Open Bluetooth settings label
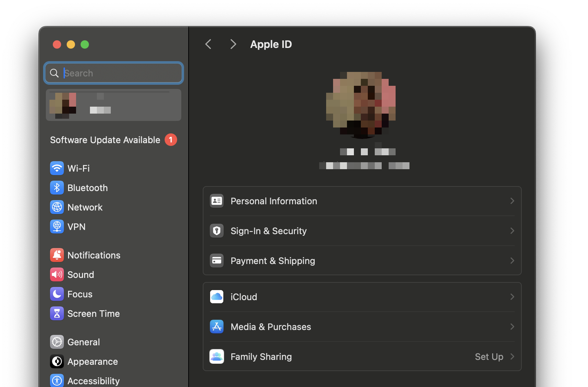The image size is (588, 387). coord(88,188)
